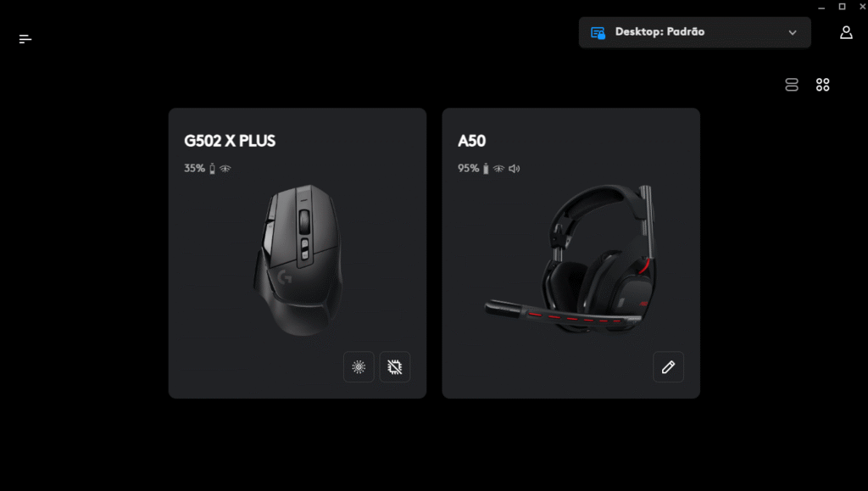Click the A50 95% battery label
Image resolution: width=868 pixels, height=491 pixels.
click(x=468, y=168)
